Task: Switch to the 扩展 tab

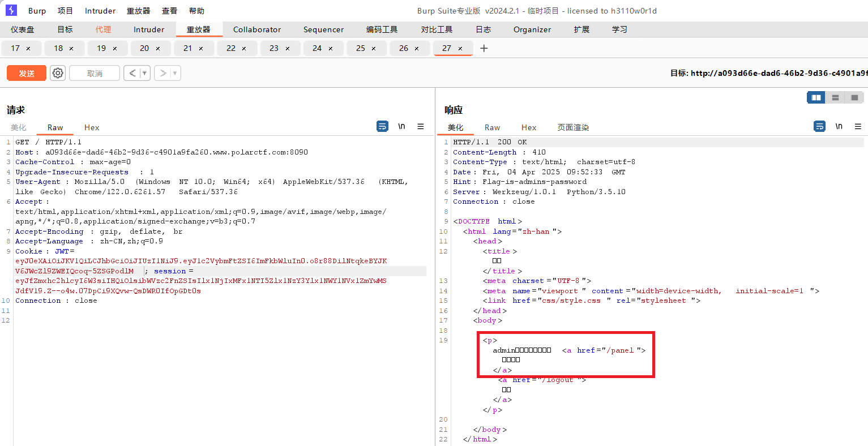Action: pos(581,29)
